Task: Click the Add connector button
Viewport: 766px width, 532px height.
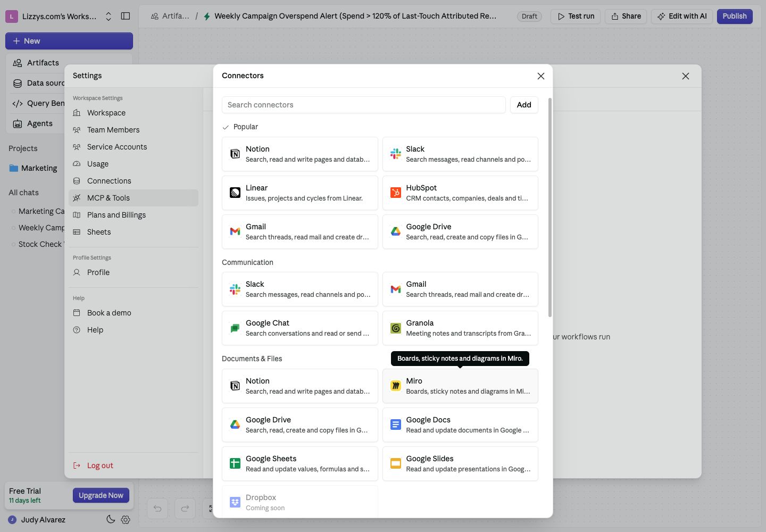Action: (524, 105)
